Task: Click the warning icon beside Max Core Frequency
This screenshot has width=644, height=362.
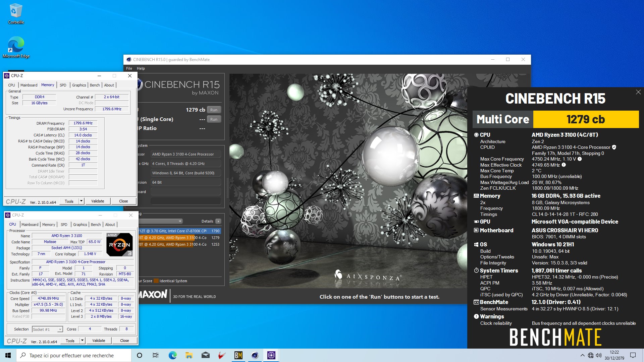Action: (580, 159)
